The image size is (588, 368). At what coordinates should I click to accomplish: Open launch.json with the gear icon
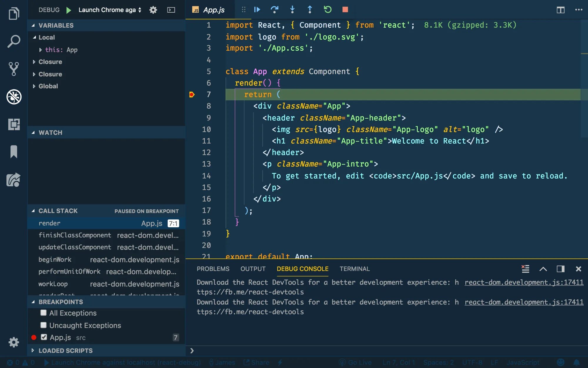[x=153, y=10]
